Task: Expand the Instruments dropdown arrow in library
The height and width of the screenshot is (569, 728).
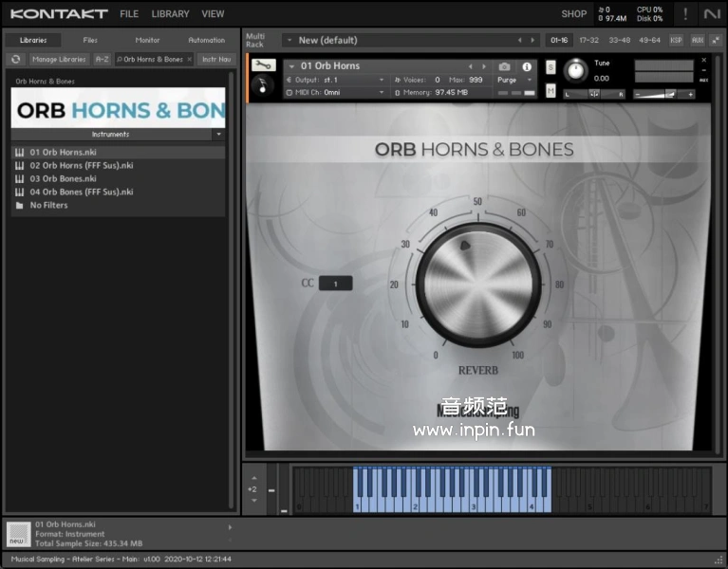Action: pyautogui.click(x=218, y=134)
